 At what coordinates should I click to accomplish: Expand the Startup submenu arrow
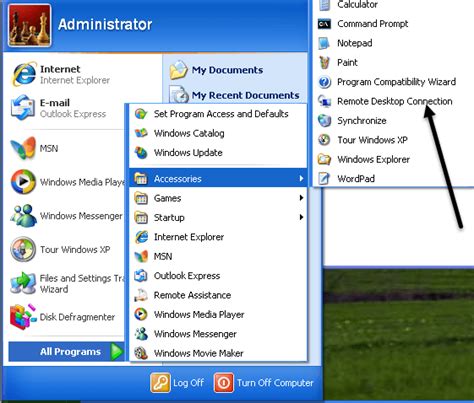pos(301,217)
